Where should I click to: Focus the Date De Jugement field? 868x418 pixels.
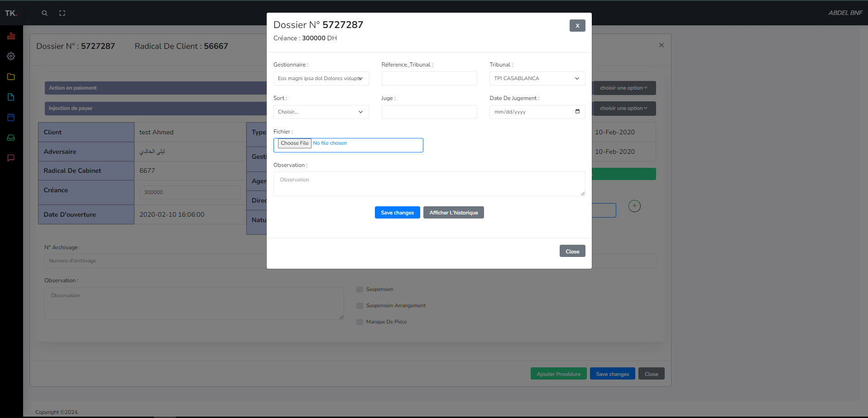point(537,112)
